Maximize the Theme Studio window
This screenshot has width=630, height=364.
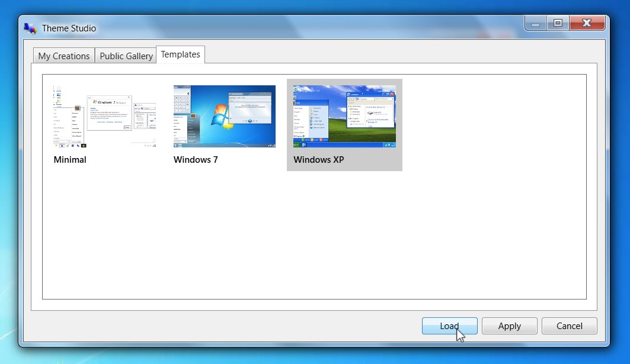click(558, 23)
